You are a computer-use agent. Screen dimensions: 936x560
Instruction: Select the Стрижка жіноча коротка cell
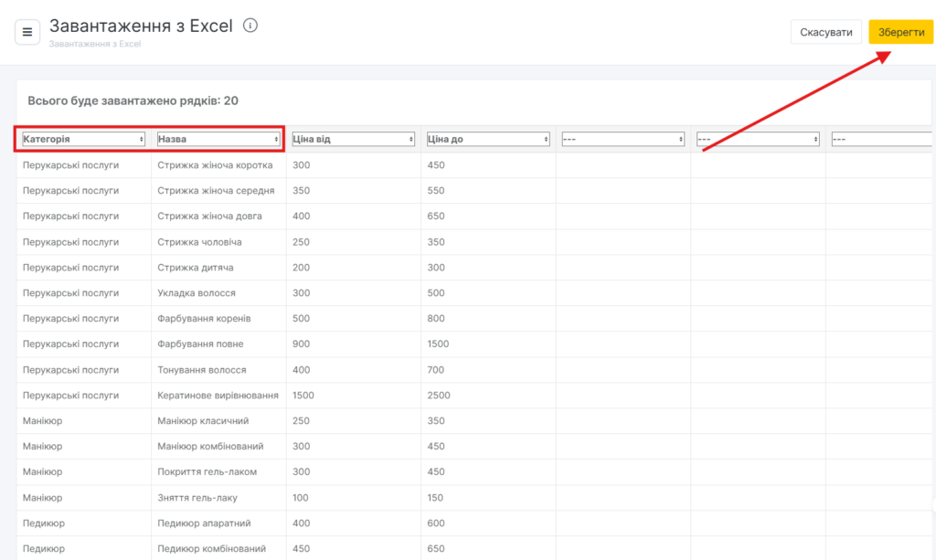(216, 165)
